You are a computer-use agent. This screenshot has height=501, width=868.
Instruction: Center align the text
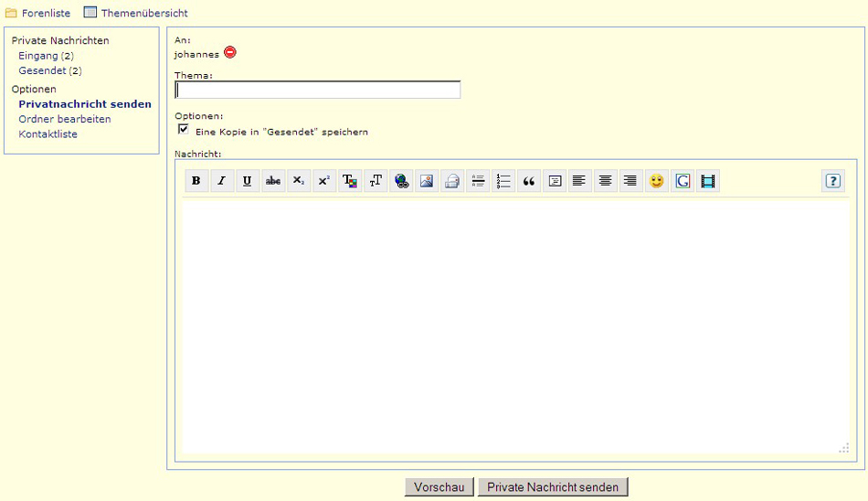[606, 181]
